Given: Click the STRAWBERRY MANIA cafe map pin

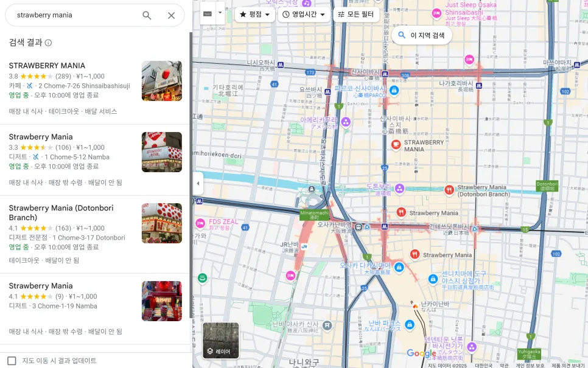Looking at the screenshot, I should click(x=396, y=145).
